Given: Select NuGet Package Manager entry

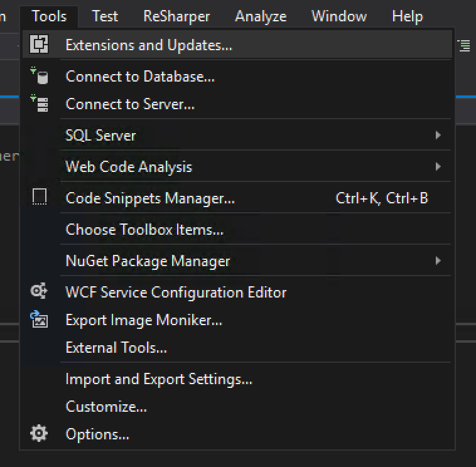Looking at the screenshot, I should click(x=237, y=260).
